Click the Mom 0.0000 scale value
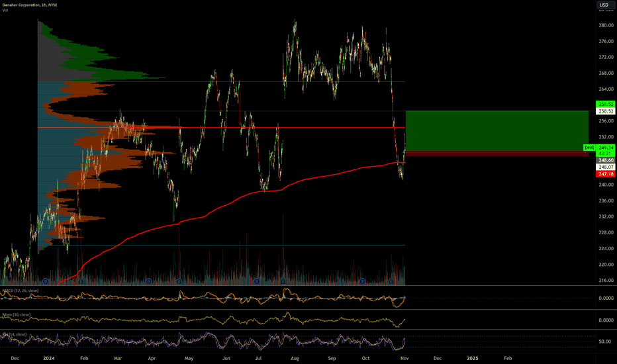617x364 pixels. 606,320
